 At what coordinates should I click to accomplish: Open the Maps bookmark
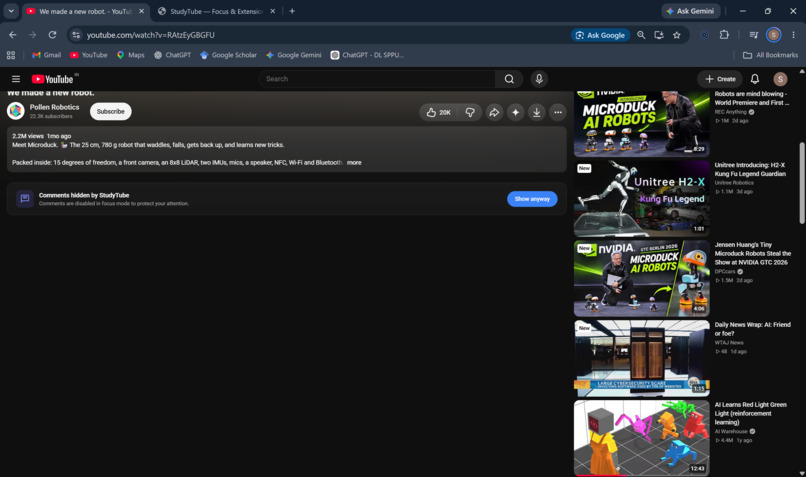point(131,55)
